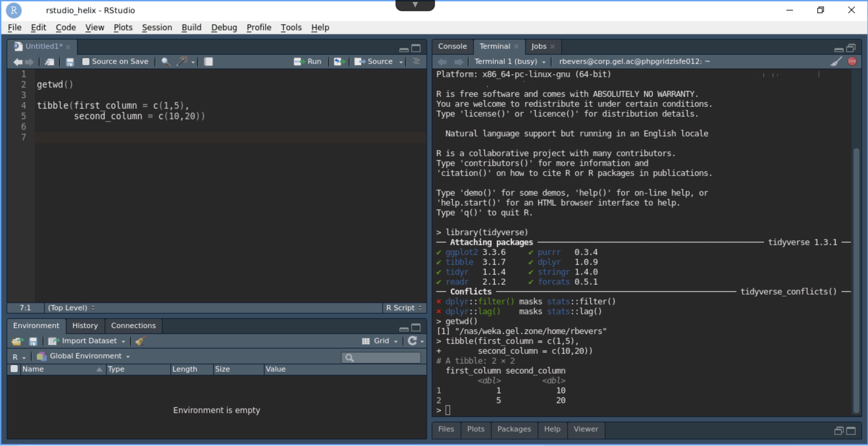Viewport: 868px width, 446px height.
Task: Toggle Source on Save checkbox
Action: [86, 61]
